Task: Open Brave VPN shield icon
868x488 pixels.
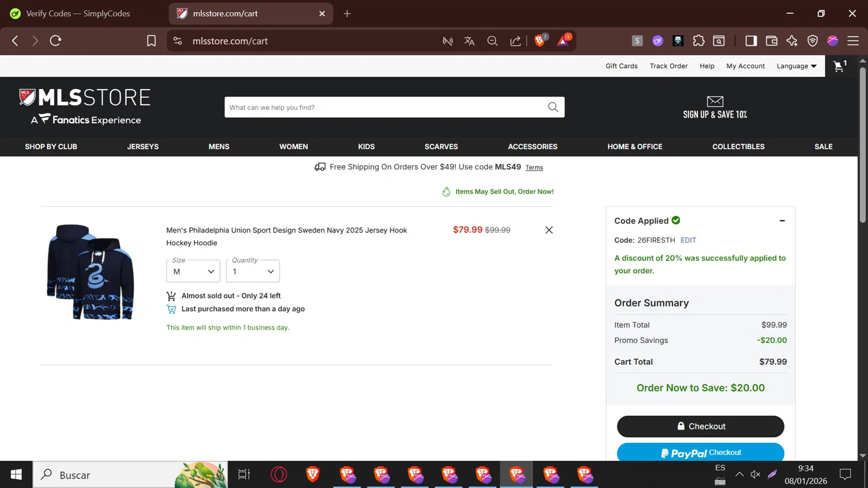Action: click(x=812, y=40)
